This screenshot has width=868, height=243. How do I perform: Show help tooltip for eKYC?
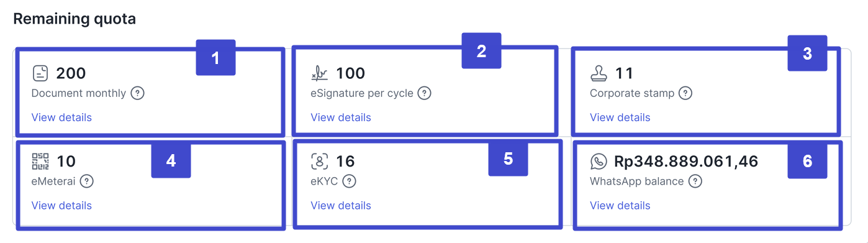350,181
